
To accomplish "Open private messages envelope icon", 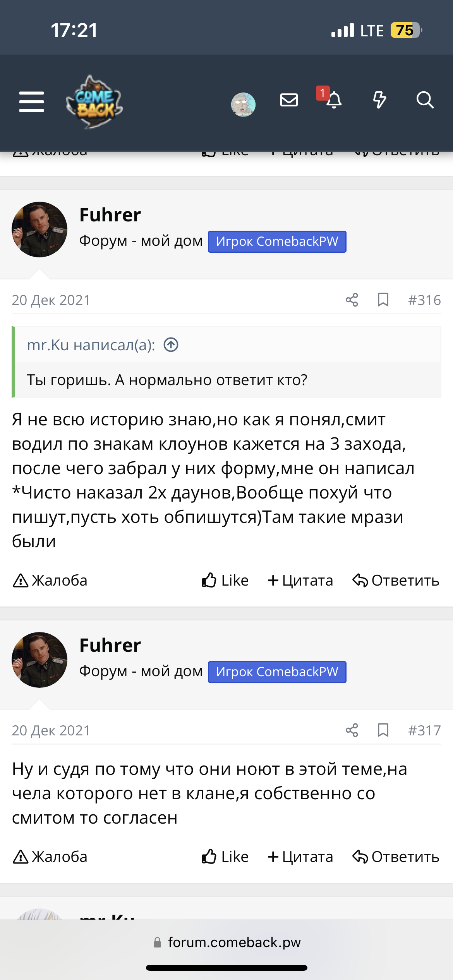I will coord(289,100).
